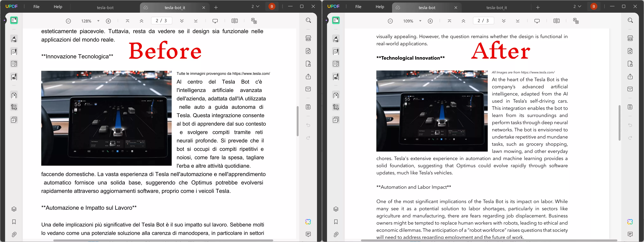Open the document count dropdown showing 2
This screenshot has width=644, height=242.
click(x=255, y=6)
